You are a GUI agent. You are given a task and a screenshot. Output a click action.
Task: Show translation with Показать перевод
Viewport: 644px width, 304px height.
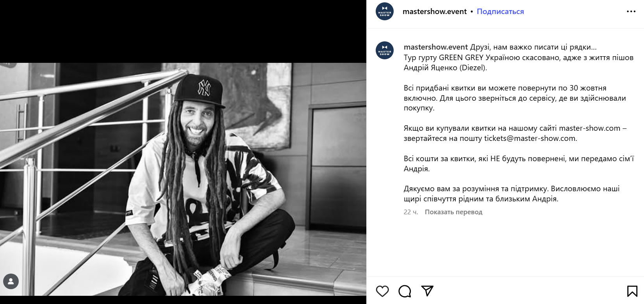[453, 212]
